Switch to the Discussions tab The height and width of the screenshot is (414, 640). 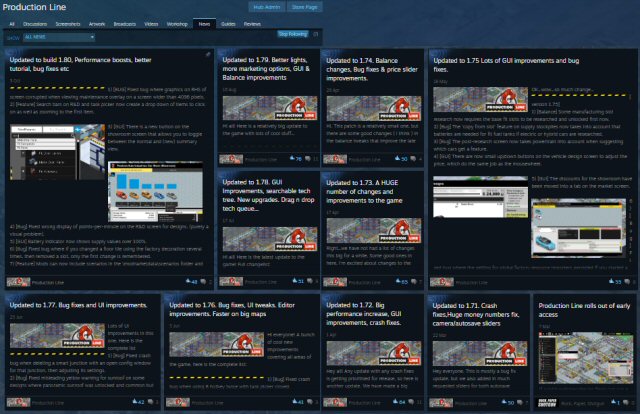coord(35,24)
